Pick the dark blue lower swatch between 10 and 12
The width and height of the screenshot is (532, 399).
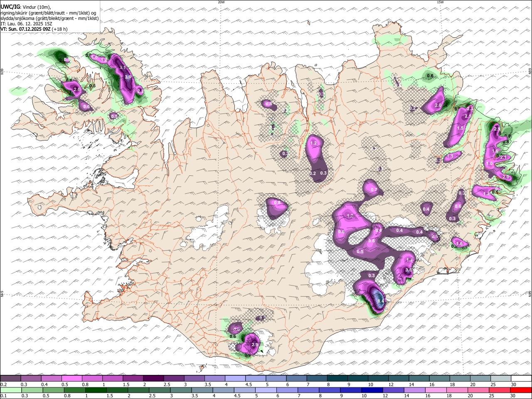pyautogui.click(x=372, y=390)
